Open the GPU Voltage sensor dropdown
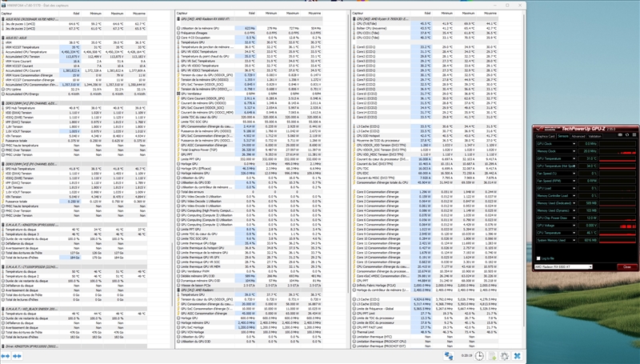 coord(574,225)
